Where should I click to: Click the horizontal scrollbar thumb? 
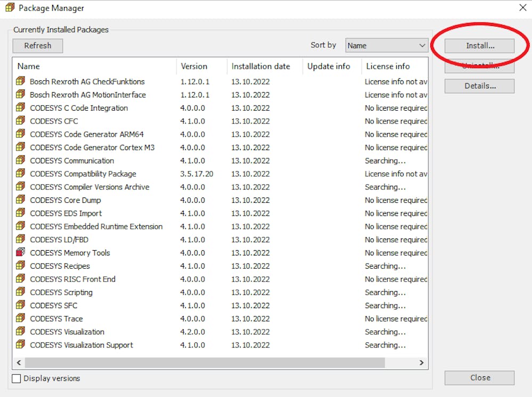(205, 363)
